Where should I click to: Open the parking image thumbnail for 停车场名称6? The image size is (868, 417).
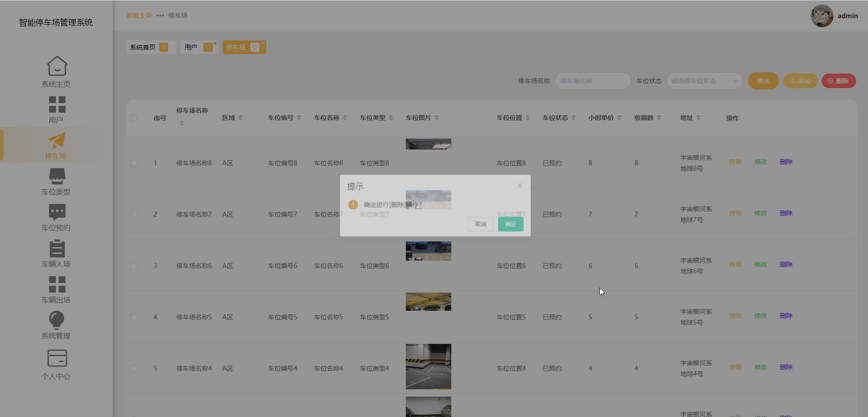[429, 251]
